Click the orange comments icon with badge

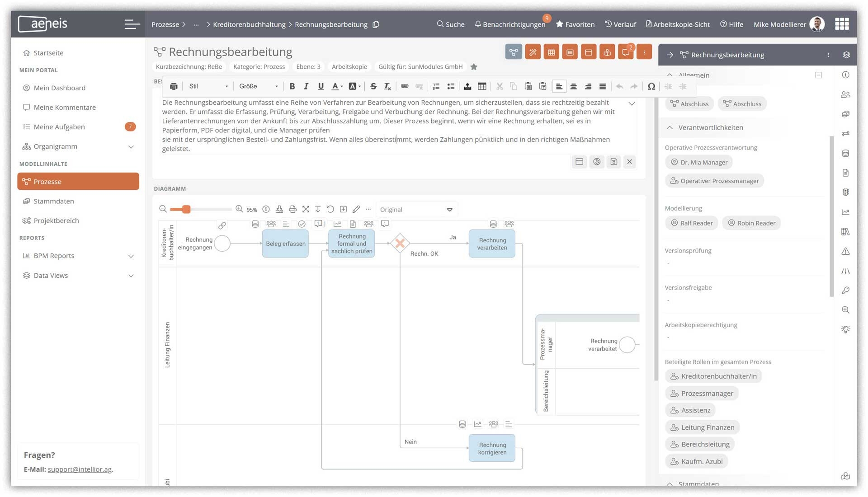[x=626, y=52]
